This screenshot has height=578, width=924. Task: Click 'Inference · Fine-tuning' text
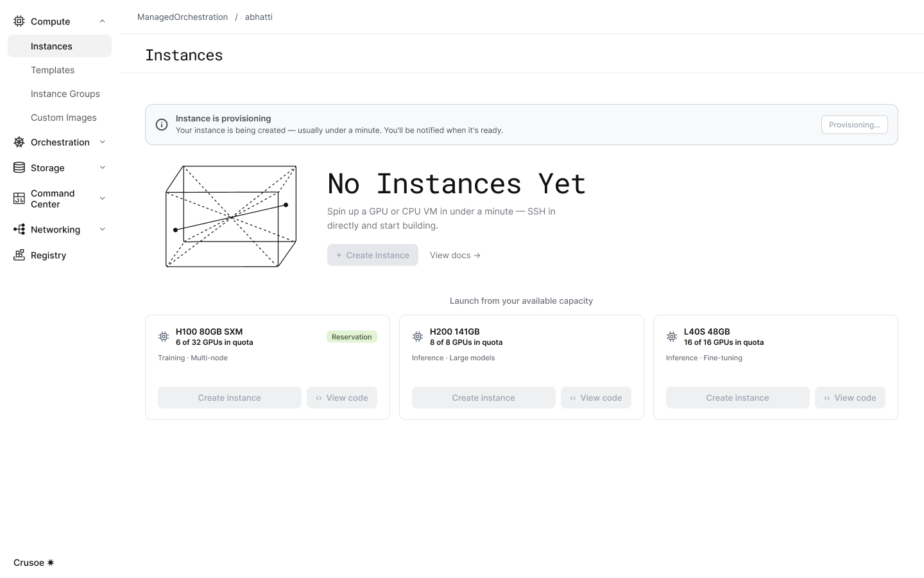click(x=704, y=358)
